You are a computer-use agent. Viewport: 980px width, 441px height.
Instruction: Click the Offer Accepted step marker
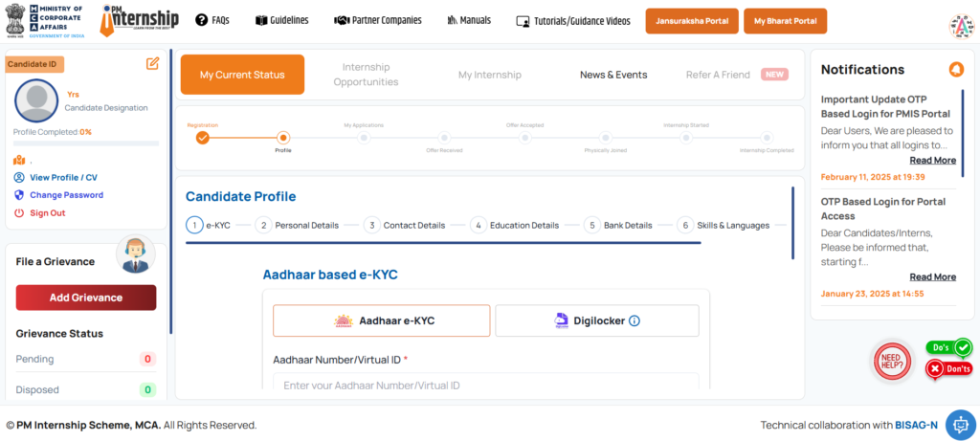tap(525, 138)
